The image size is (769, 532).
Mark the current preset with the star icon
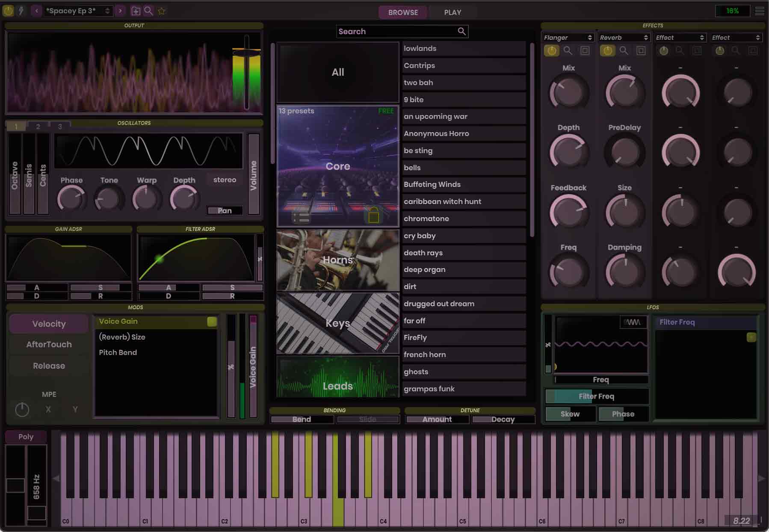(x=162, y=11)
